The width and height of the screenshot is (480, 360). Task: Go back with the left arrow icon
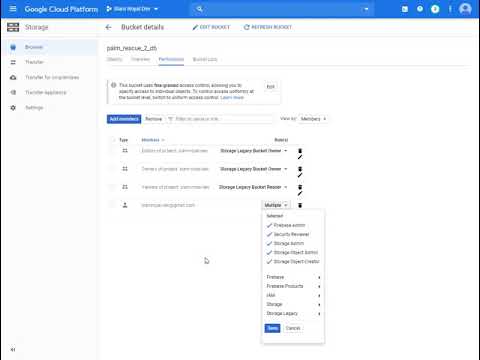point(108,27)
